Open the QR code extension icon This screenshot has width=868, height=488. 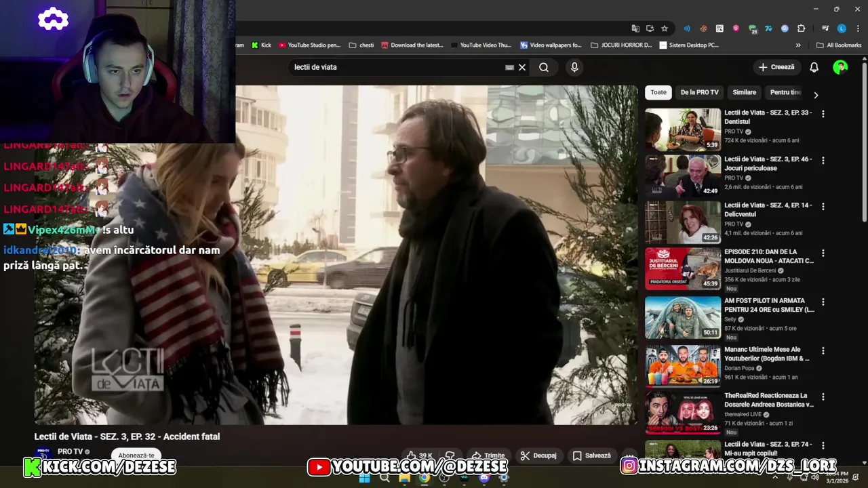pos(719,28)
